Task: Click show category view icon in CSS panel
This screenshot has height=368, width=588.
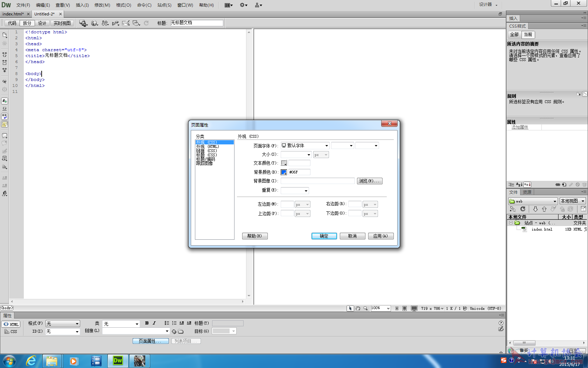Action: coord(511,184)
